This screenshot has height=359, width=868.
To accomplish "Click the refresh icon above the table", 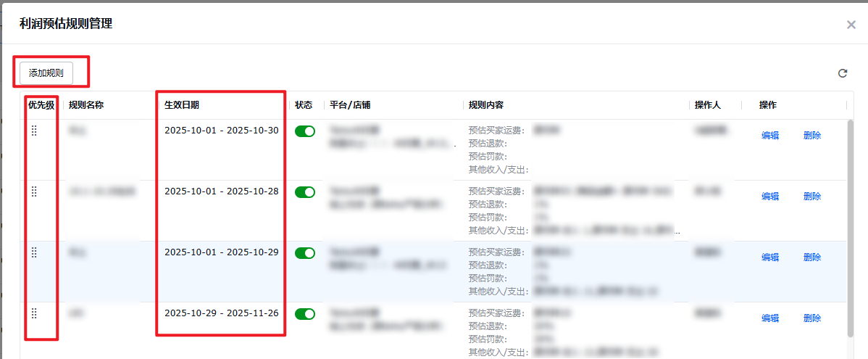I will [x=843, y=73].
